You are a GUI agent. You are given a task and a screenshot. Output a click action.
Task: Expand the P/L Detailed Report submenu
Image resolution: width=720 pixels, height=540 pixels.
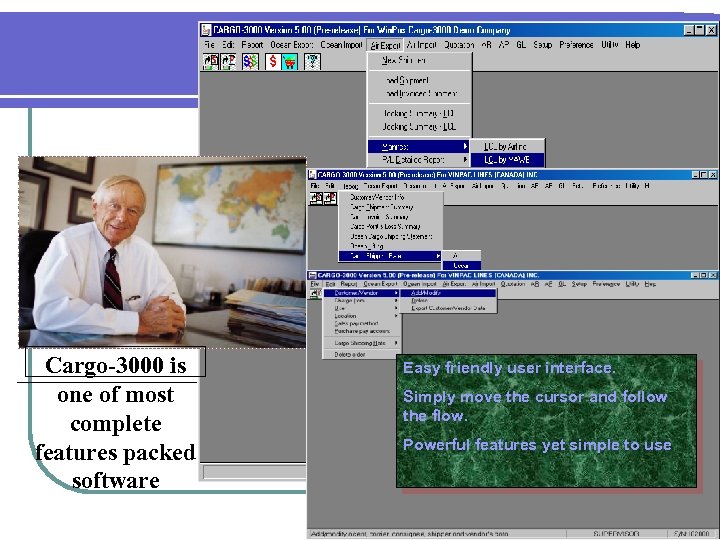click(420, 159)
